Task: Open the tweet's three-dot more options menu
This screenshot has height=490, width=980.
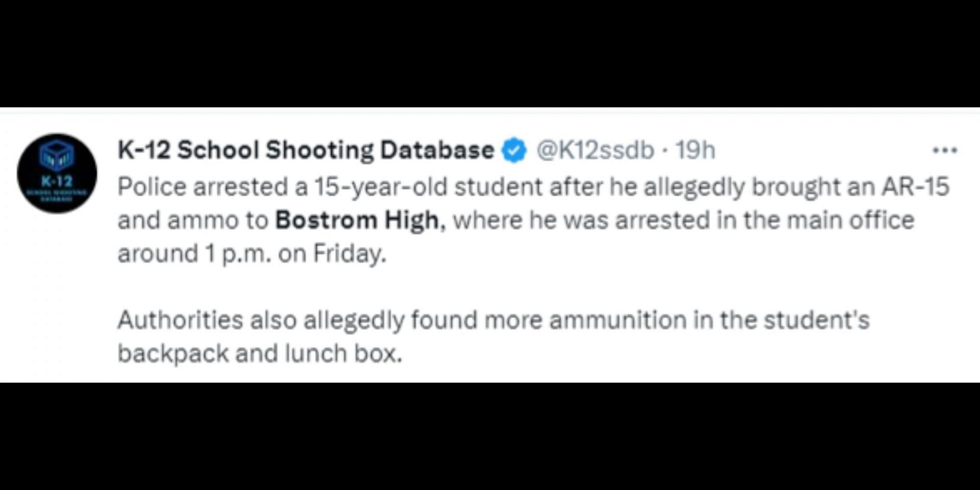Action: click(945, 150)
